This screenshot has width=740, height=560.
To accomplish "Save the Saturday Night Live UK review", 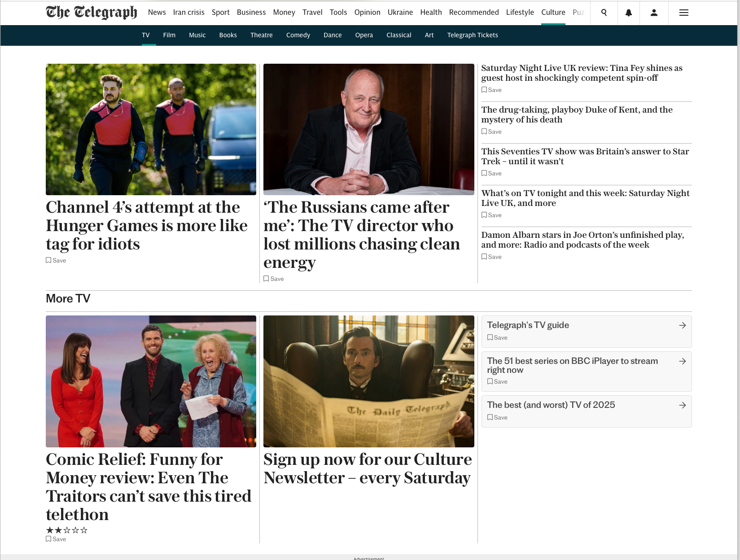I will (x=491, y=90).
